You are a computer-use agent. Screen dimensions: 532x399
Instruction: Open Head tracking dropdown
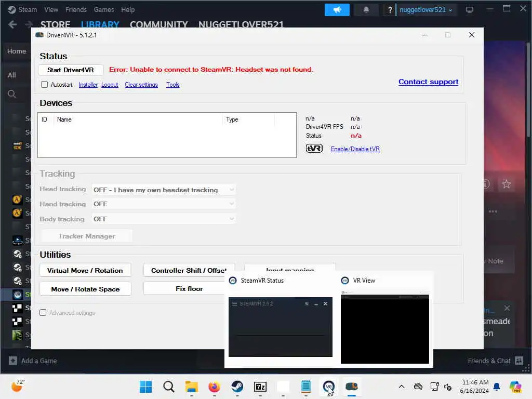[x=164, y=190]
